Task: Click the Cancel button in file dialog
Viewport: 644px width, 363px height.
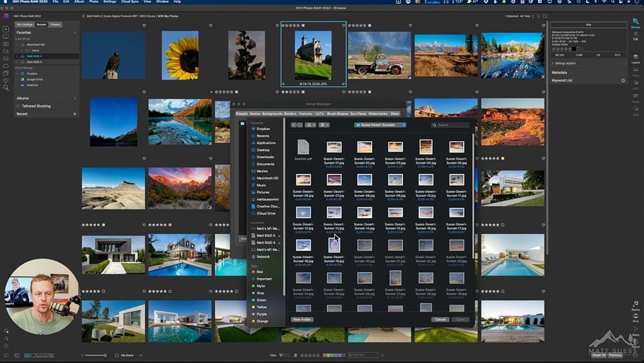Action: pos(440,319)
